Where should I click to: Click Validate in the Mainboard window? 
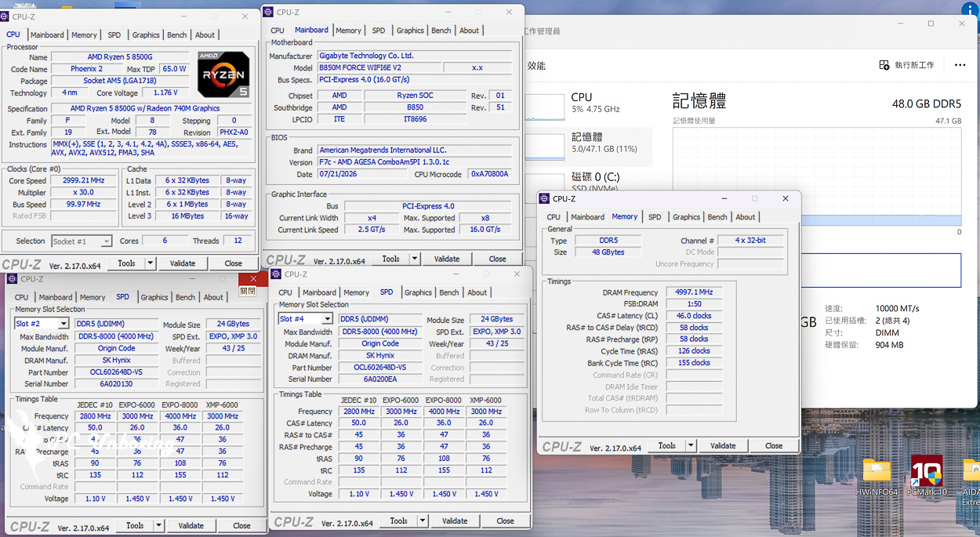coord(447,259)
